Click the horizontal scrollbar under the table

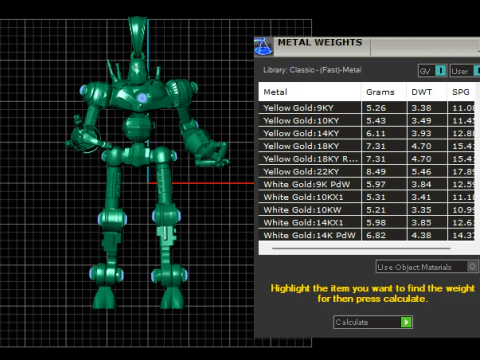pos(361,248)
